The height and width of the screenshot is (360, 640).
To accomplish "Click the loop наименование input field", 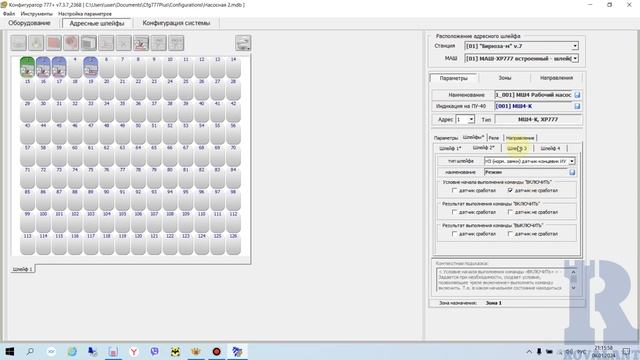I will (526, 172).
